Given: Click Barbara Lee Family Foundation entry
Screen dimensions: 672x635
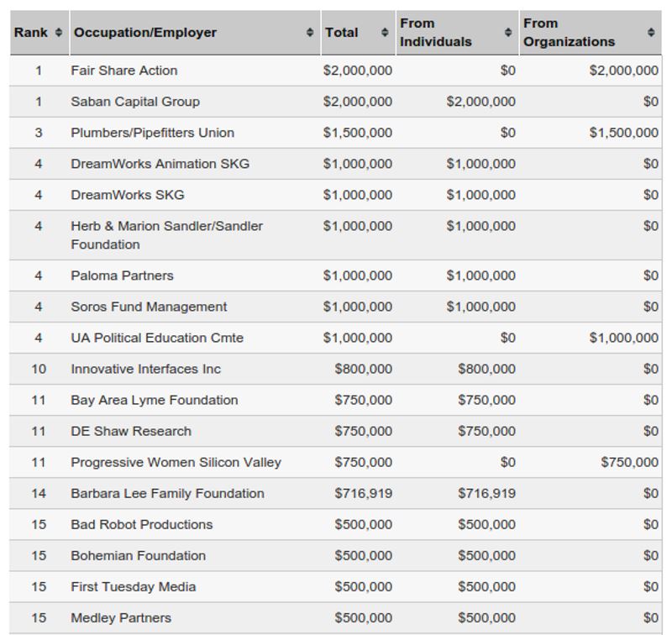Looking at the screenshot, I should point(167,494).
